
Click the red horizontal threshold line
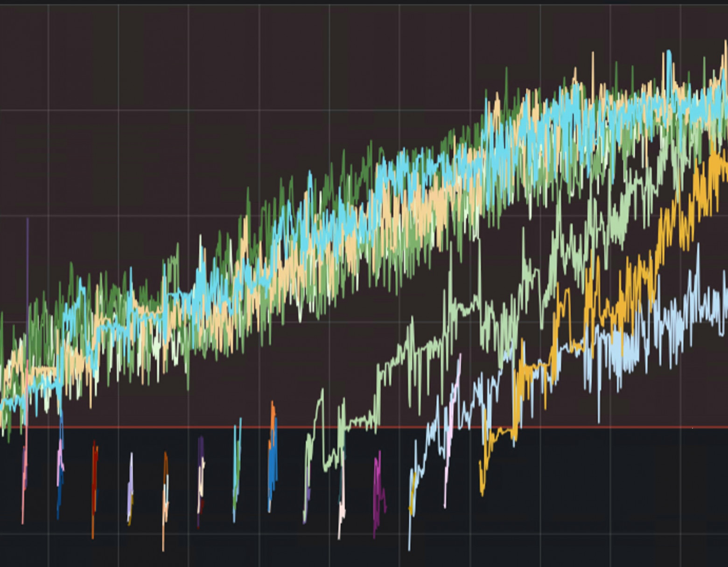click(x=364, y=427)
